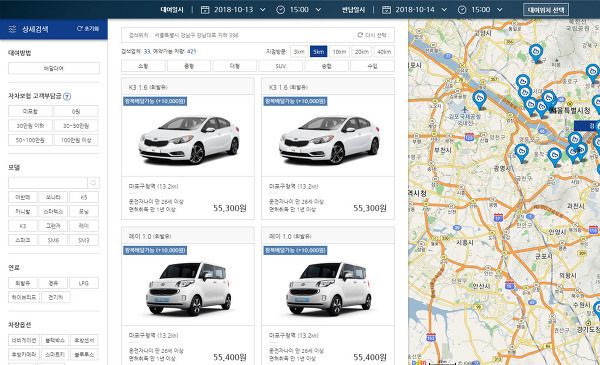Filter by 하이브리드 fuel type
Image resolution: width=600 pixels, height=365 pixels.
24,297
